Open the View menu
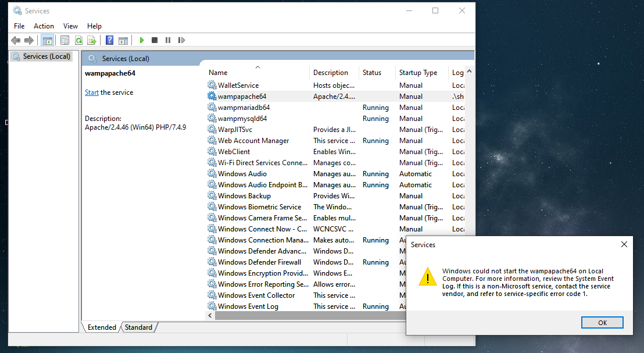 tap(70, 26)
